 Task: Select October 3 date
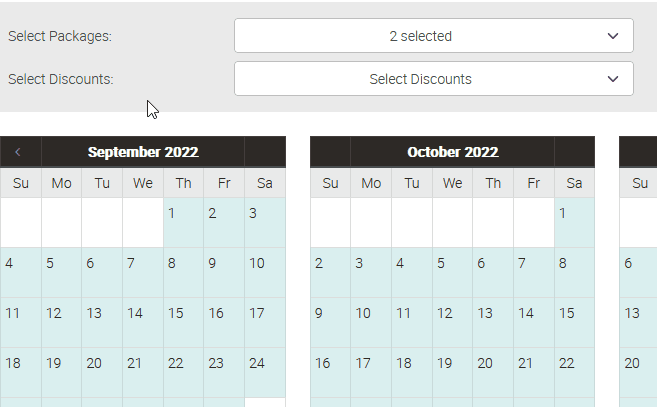coord(371,272)
